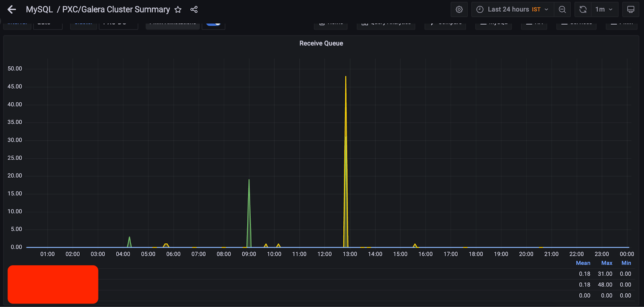The width and height of the screenshot is (644, 307).
Task: Open dashboard settings gear
Action: pyautogui.click(x=459, y=9)
